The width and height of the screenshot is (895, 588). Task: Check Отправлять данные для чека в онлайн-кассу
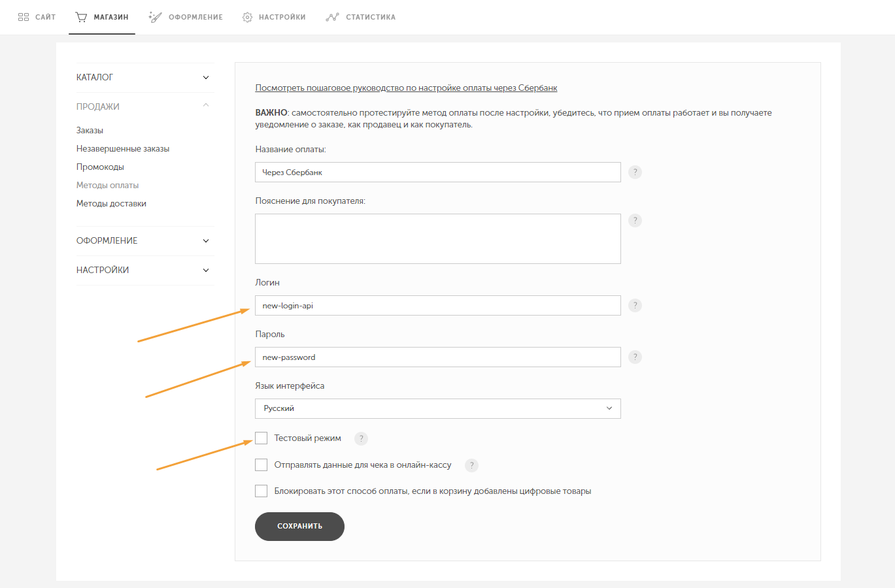pos(261,465)
